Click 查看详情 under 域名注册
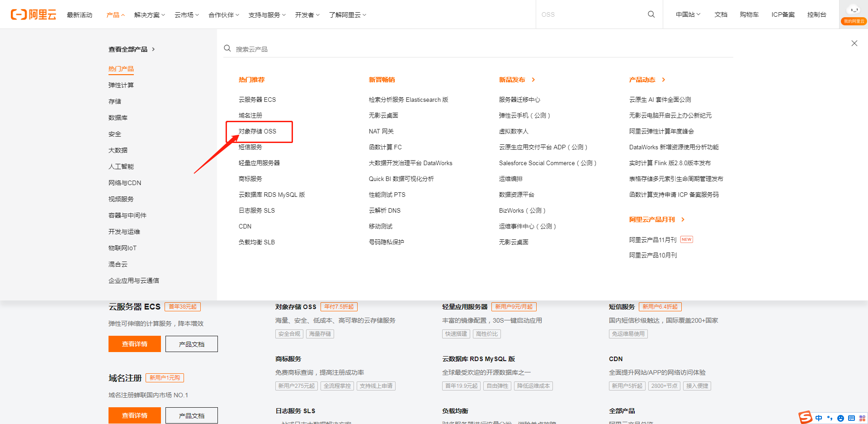Screen dimensions: 868x424 pos(135,415)
